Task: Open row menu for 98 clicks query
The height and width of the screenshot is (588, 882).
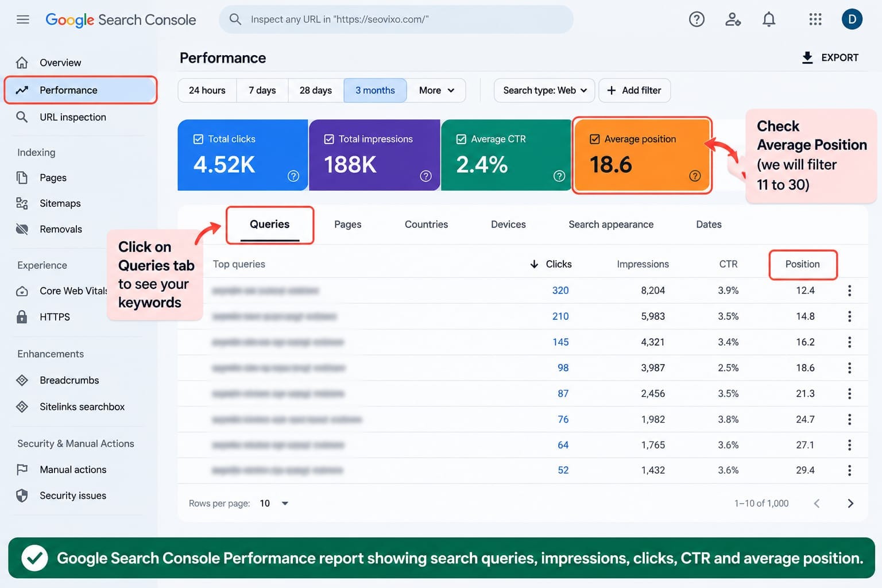Action: pyautogui.click(x=849, y=368)
